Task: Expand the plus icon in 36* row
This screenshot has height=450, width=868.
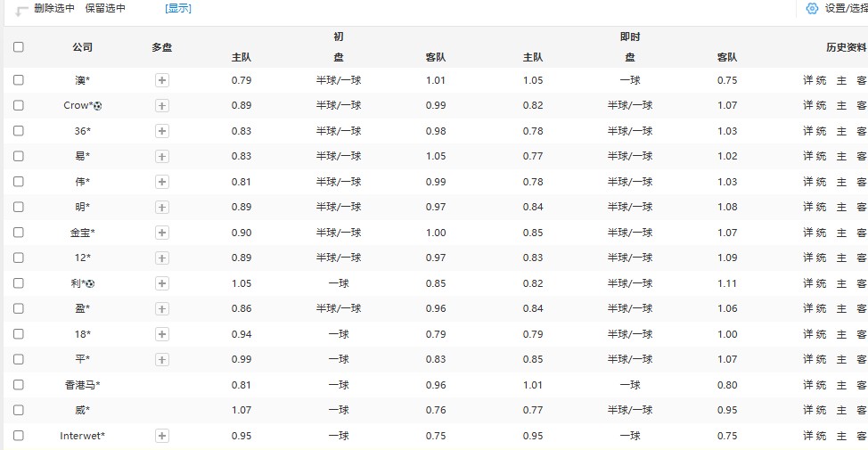Action: pos(162,131)
